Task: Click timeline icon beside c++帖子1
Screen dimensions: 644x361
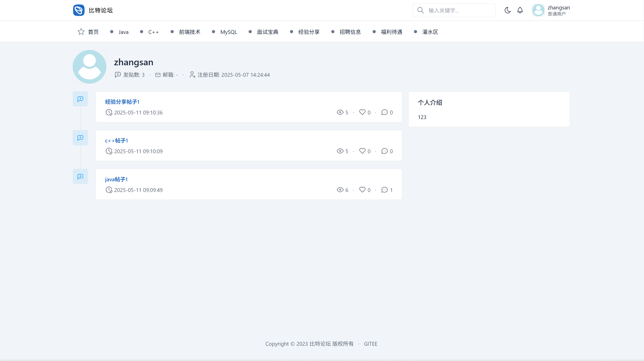Action: 80,138
